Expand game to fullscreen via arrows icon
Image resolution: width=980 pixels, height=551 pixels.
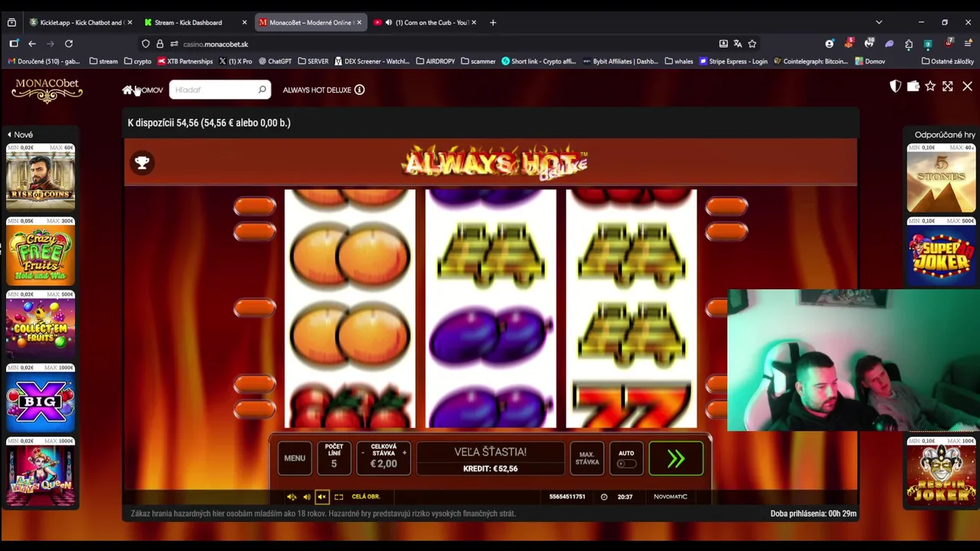click(x=948, y=86)
